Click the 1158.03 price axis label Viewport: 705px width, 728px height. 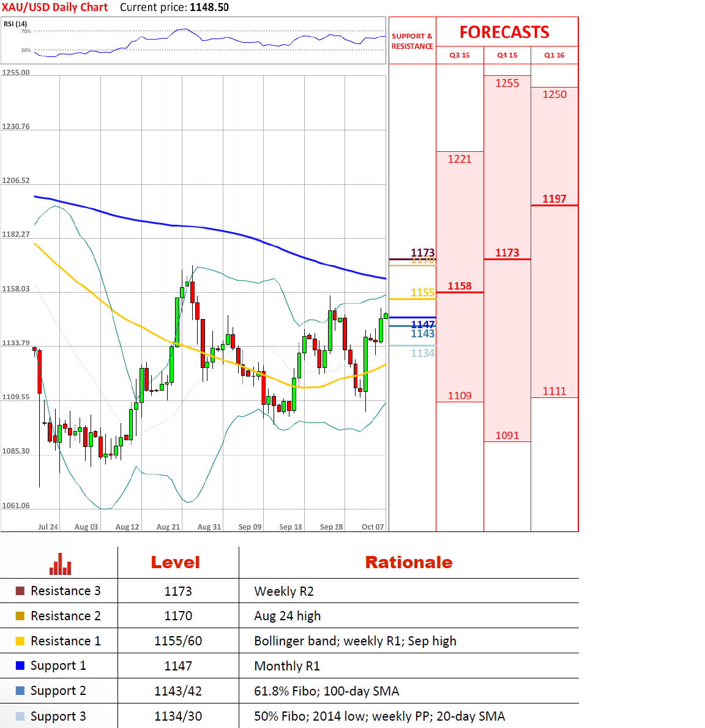pyautogui.click(x=16, y=289)
